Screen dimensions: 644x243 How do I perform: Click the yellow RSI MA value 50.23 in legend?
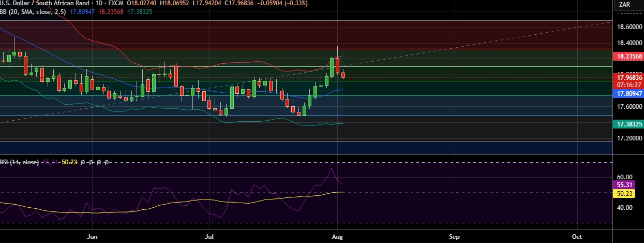[x=69, y=162]
